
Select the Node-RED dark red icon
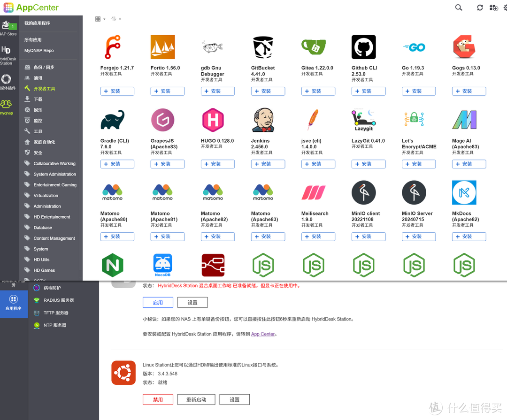pyautogui.click(x=213, y=265)
